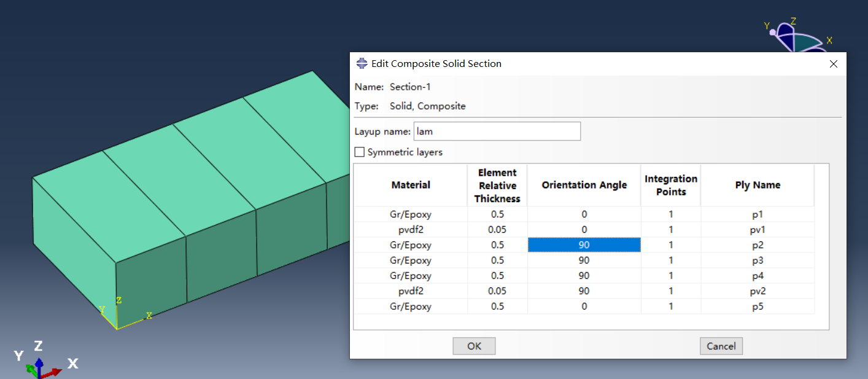Viewport: 868px width, 379px height.
Task: Select the orientation angle cell for p4
Action: pos(584,276)
